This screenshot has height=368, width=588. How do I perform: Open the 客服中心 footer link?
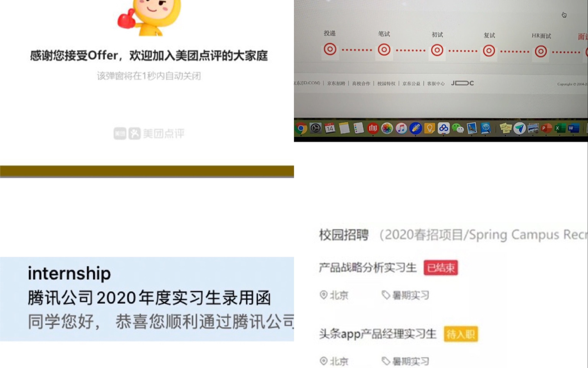pos(436,83)
